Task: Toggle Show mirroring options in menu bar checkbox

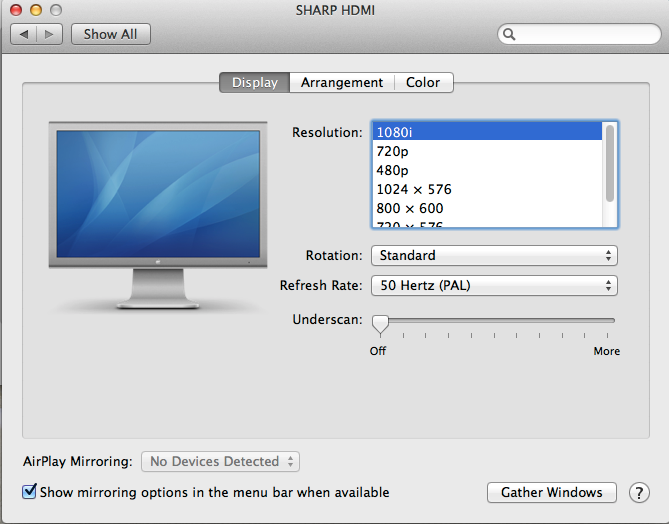Action: click(x=30, y=492)
